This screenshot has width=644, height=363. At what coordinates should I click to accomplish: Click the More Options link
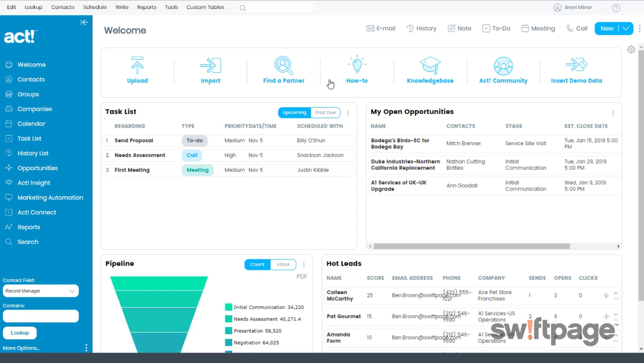(x=21, y=348)
